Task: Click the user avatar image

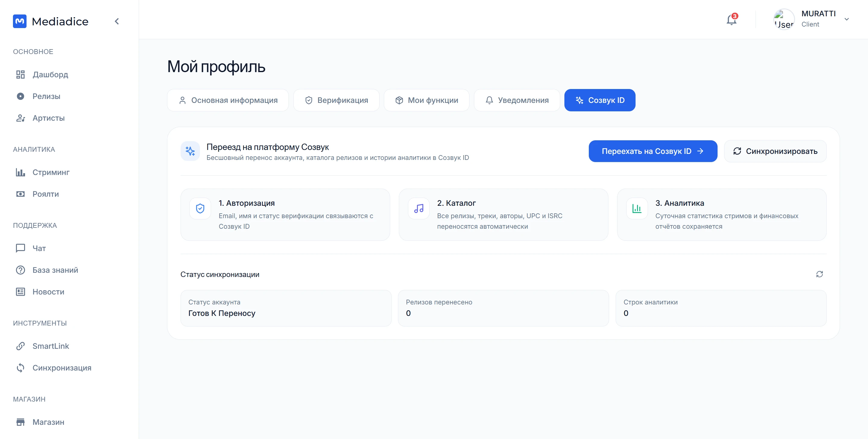Action: pyautogui.click(x=784, y=19)
